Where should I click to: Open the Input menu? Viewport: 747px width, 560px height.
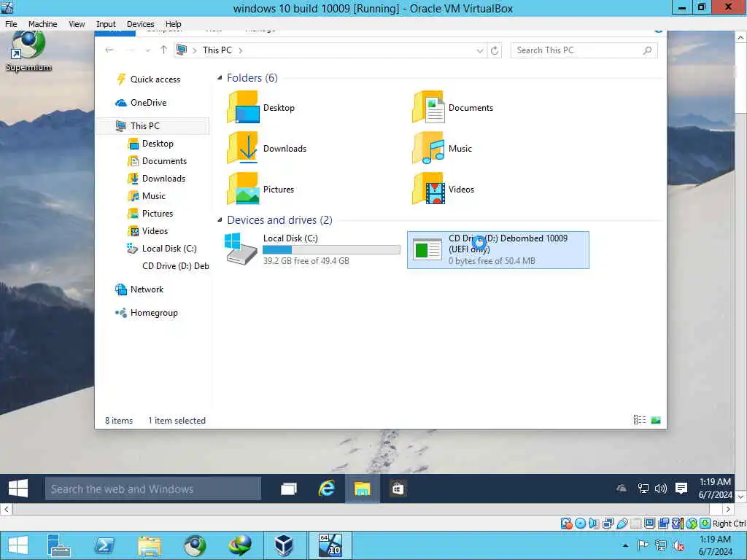coord(106,24)
